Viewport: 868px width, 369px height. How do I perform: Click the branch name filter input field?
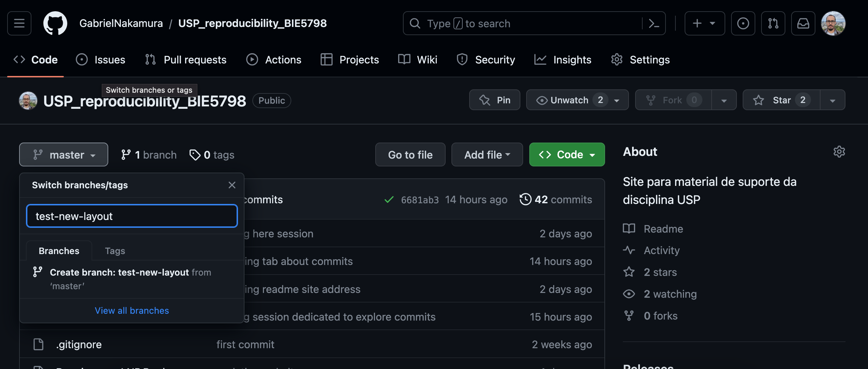tap(132, 216)
